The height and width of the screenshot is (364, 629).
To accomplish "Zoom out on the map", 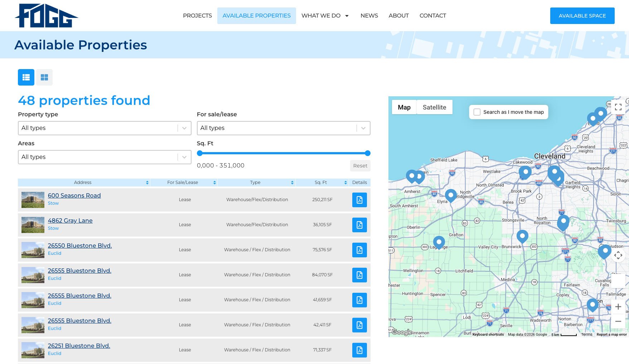I will pyautogui.click(x=618, y=321).
